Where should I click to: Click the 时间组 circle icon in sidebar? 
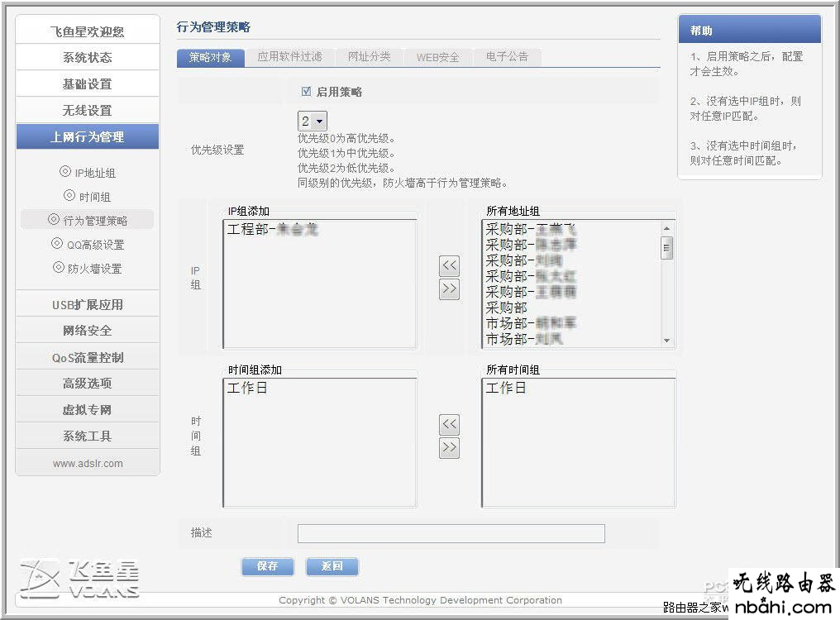pyautogui.click(x=69, y=196)
